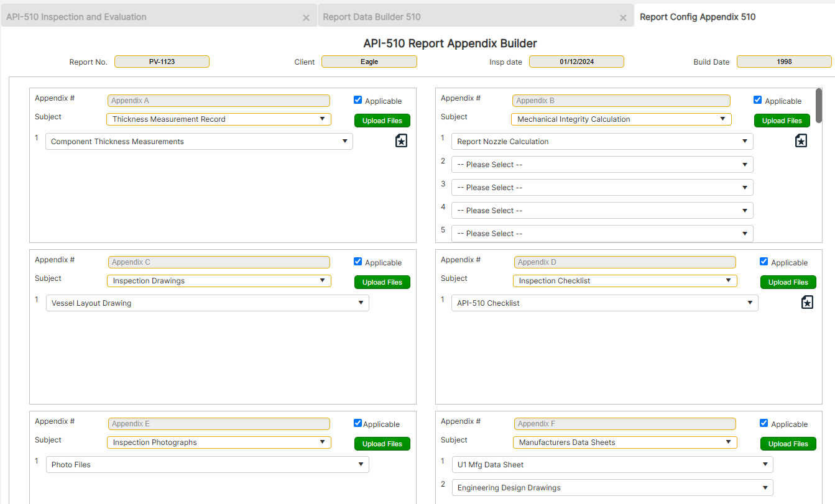Click the Client field showing Eagle

tap(369, 62)
